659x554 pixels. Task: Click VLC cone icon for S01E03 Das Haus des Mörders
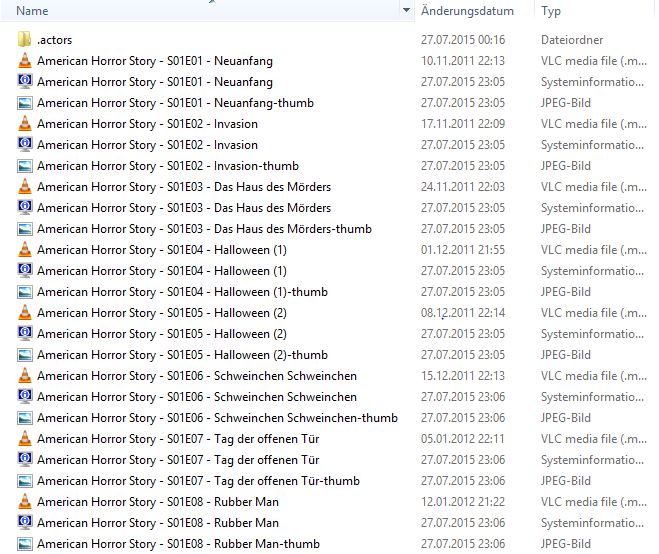click(x=25, y=187)
